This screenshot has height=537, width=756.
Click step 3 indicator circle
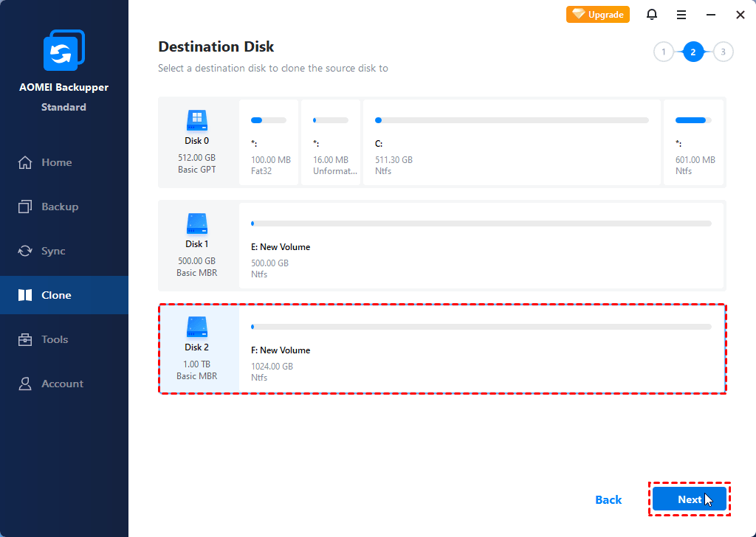click(724, 52)
